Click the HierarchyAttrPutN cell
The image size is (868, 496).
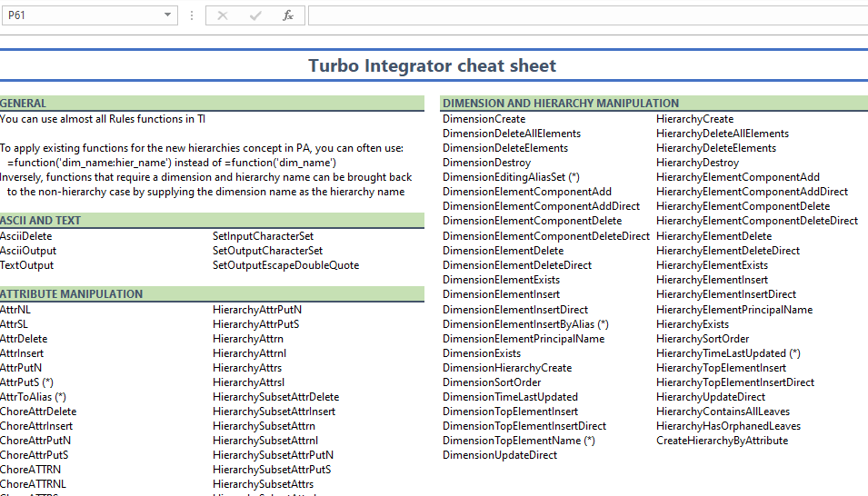point(257,310)
